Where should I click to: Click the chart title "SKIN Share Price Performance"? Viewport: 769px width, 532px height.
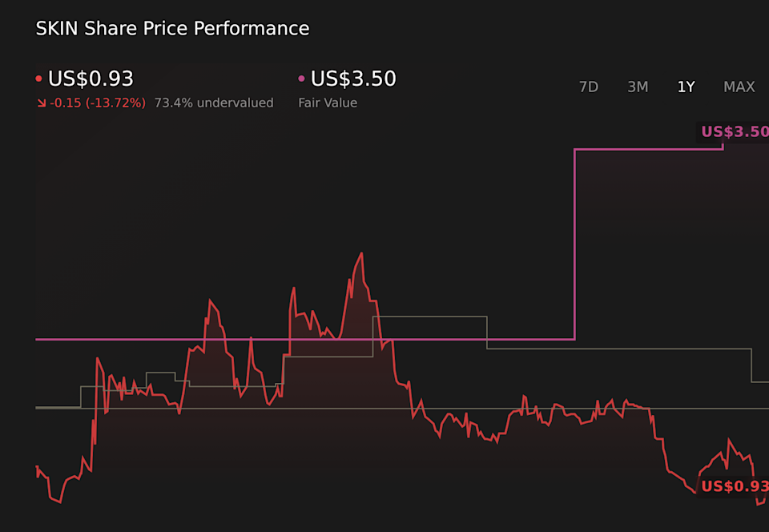coord(171,28)
